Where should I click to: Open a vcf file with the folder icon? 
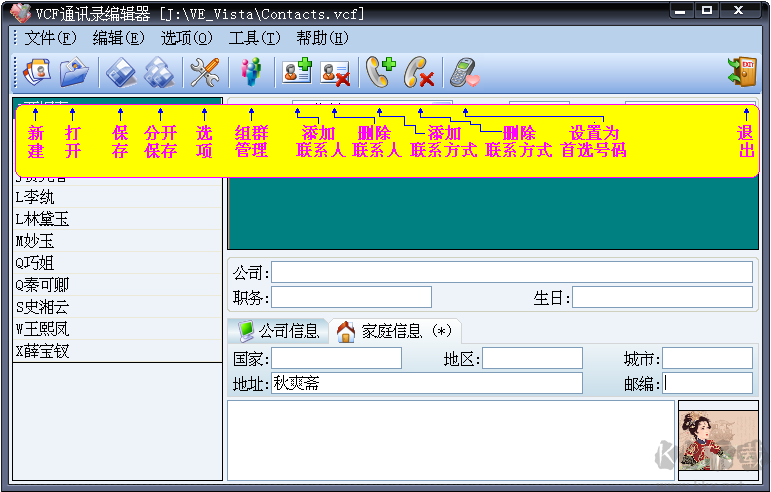74,72
